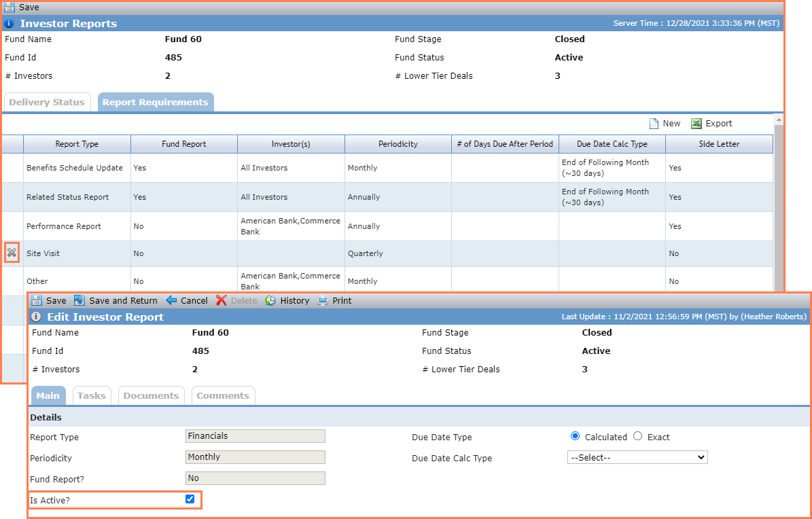Click the Save icon in Edit Investor Report toolbar
The width and height of the screenshot is (812, 519).
[x=36, y=300]
